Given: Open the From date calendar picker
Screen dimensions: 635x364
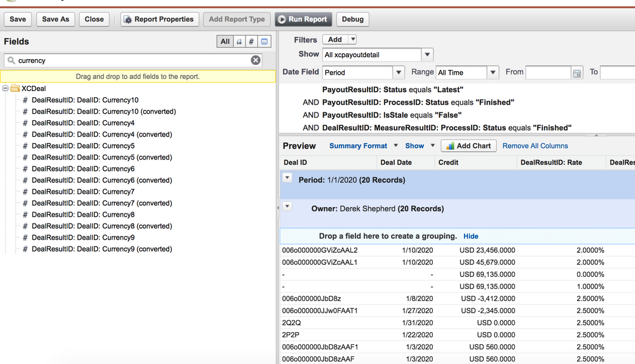Looking at the screenshot, I should point(577,73).
